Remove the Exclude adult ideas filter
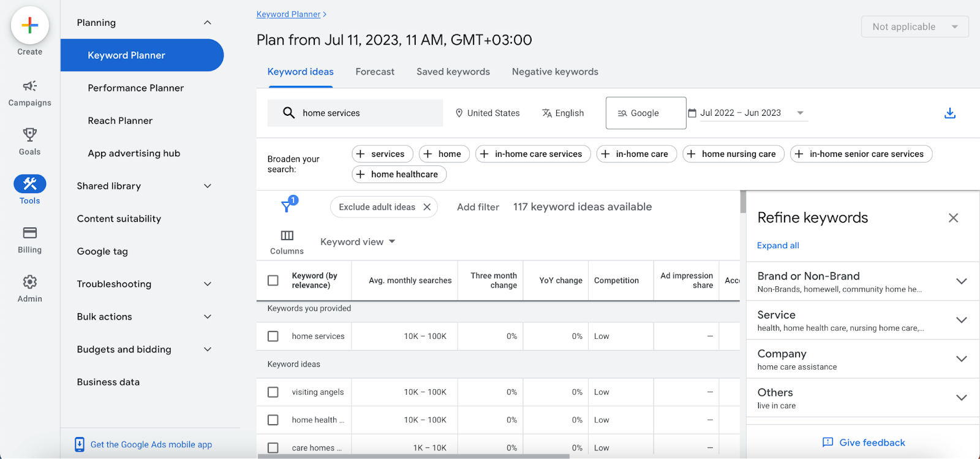 coord(427,207)
